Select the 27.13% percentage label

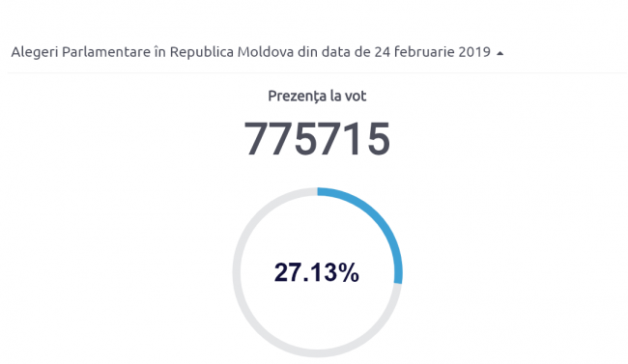[x=316, y=272]
